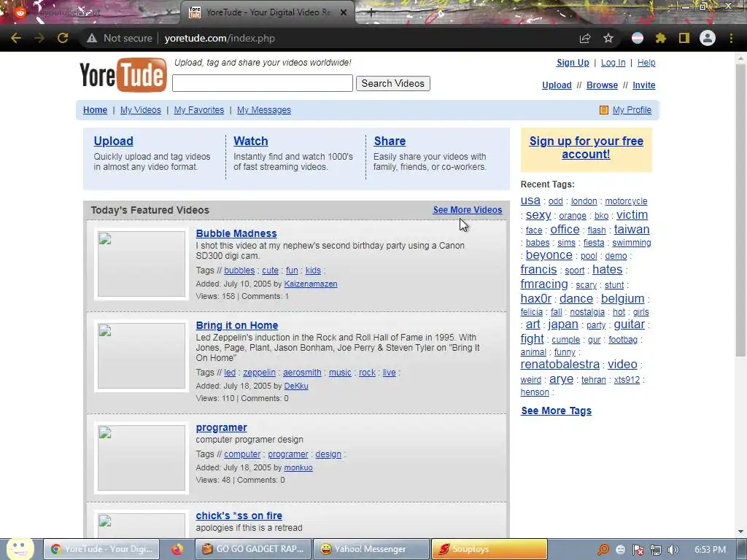Click the share page icon in address bar
The image size is (747, 560).
pyautogui.click(x=585, y=38)
